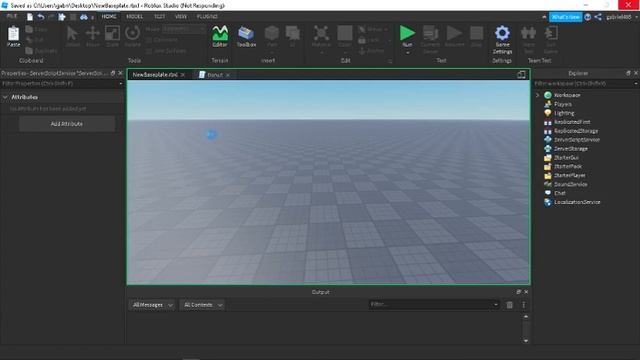Image resolution: width=640 pixels, height=360 pixels.
Task: Collapse ribbon with the up arrow
Action: pyautogui.click(x=544, y=17)
